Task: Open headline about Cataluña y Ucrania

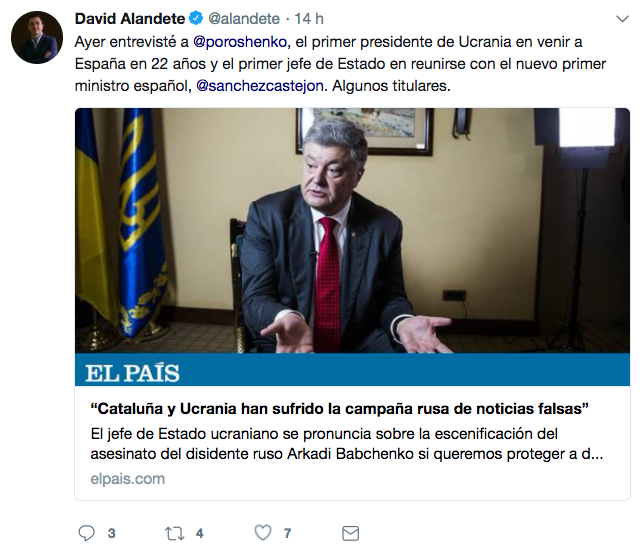Action: [x=339, y=409]
